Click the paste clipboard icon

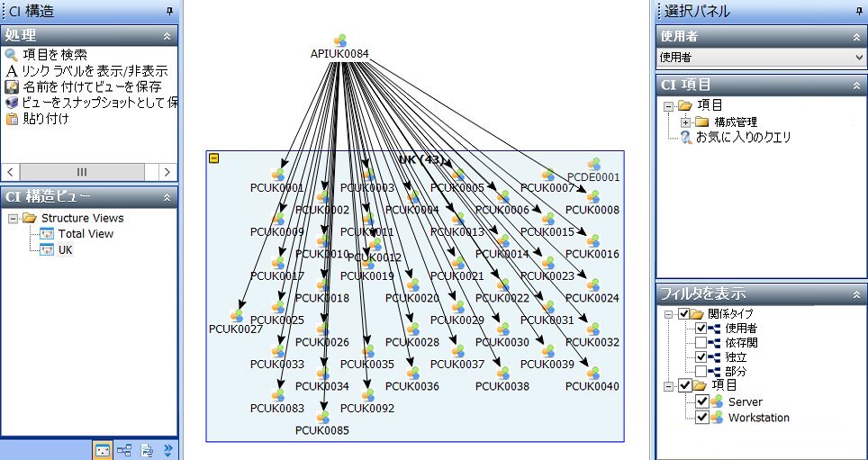[x=12, y=119]
